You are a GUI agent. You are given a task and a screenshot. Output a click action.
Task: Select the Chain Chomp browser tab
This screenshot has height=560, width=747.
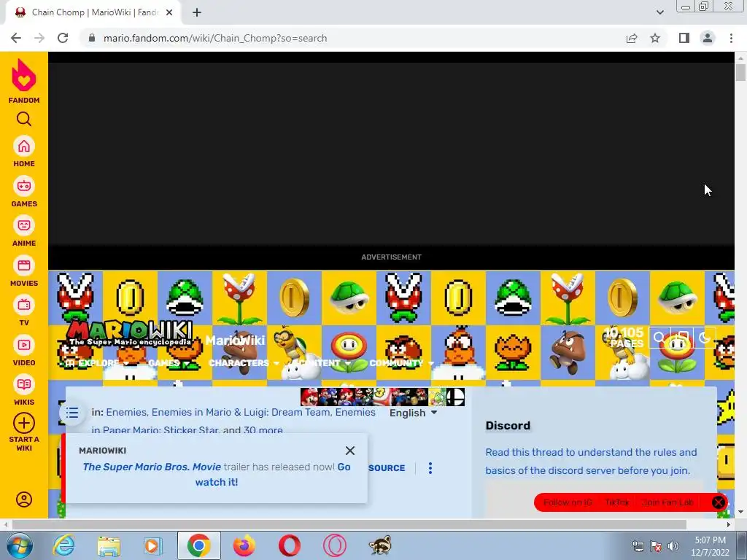pyautogui.click(x=93, y=12)
